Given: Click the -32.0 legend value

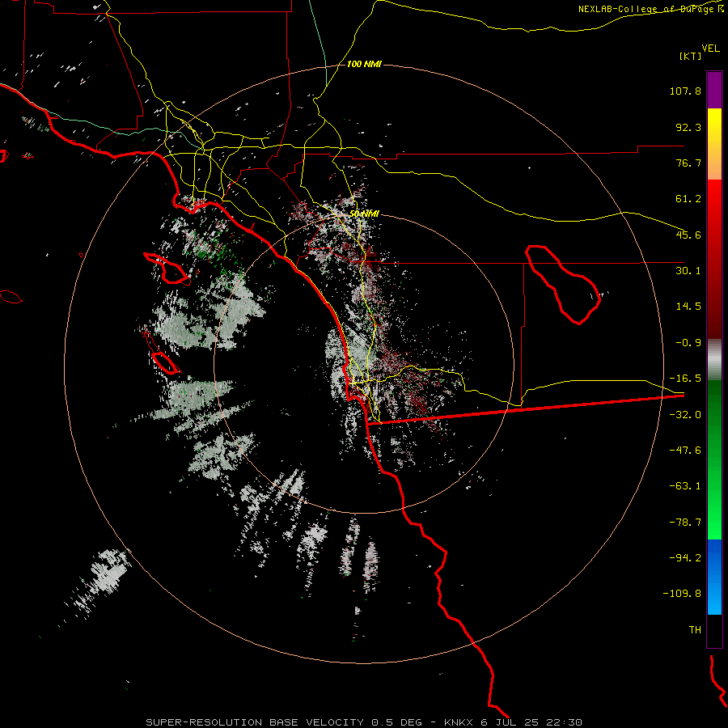Looking at the screenshot, I should pyautogui.click(x=685, y=415).
